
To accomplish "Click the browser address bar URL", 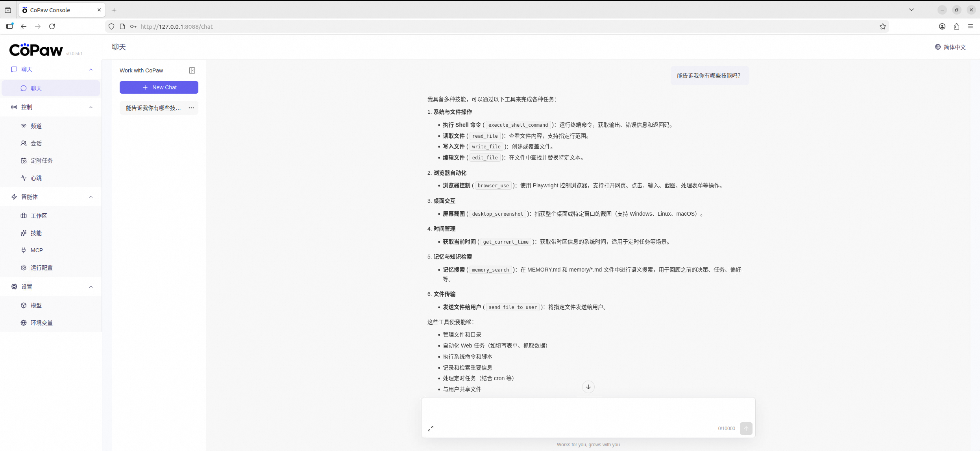I will pyautogui.click(x=177, y=26).
